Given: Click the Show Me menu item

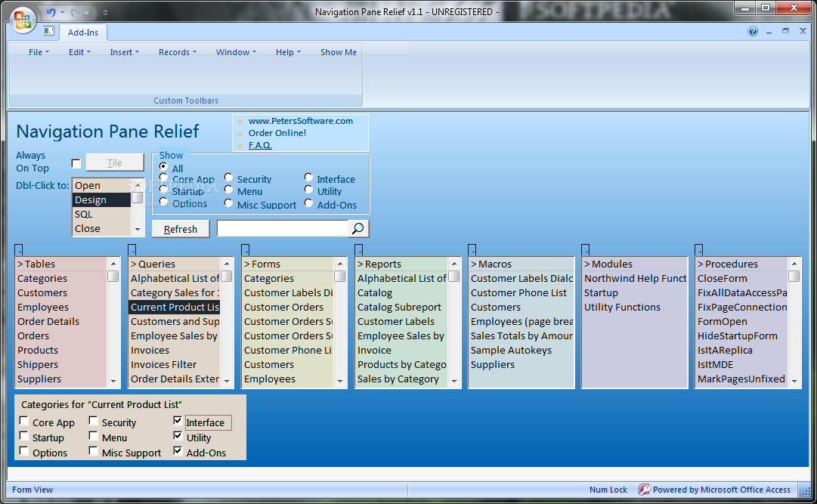Looking at the screenshot, I should click(x=338, y=52).
